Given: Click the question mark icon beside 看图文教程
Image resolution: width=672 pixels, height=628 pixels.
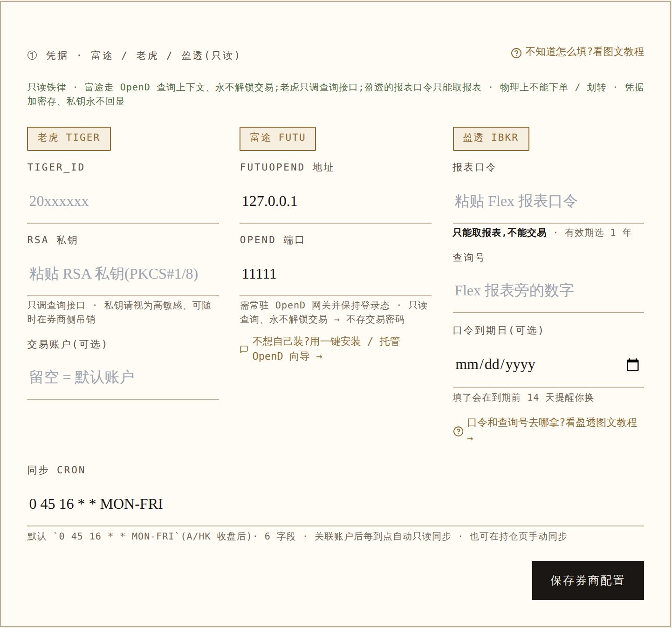Looking at the screenshot, I should click(x=516, y=53).
